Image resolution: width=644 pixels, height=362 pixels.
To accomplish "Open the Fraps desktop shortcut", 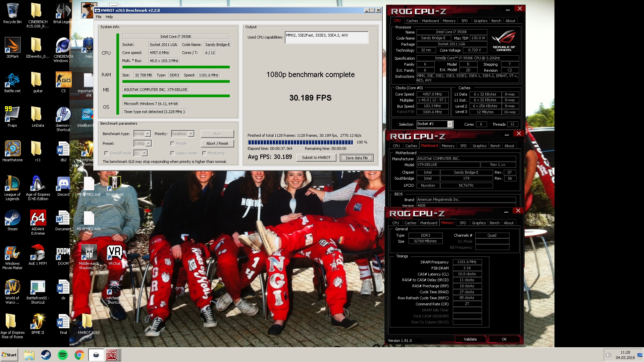I will click(x=12, y=117).
